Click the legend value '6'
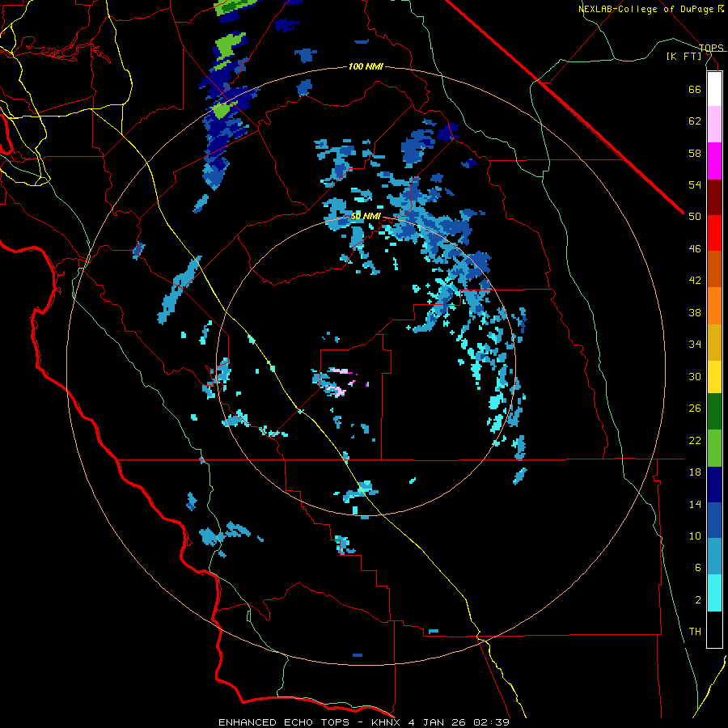 pyautogui.click(x=698, y=568)
